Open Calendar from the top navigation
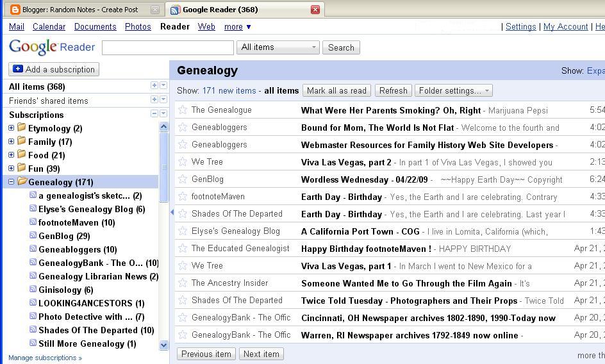Image resolution: width=605 pixels, height=364 pixels. (x=49, y=27)
